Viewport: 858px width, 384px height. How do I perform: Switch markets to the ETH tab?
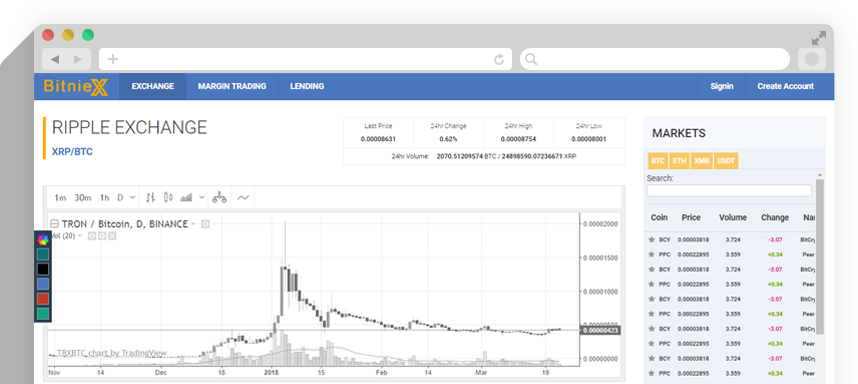[679, 161]
